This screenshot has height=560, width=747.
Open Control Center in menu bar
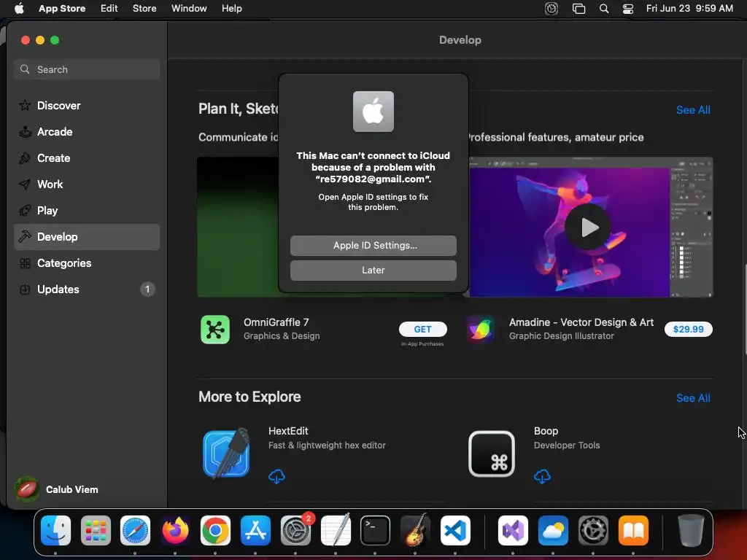tap(628, 9)
